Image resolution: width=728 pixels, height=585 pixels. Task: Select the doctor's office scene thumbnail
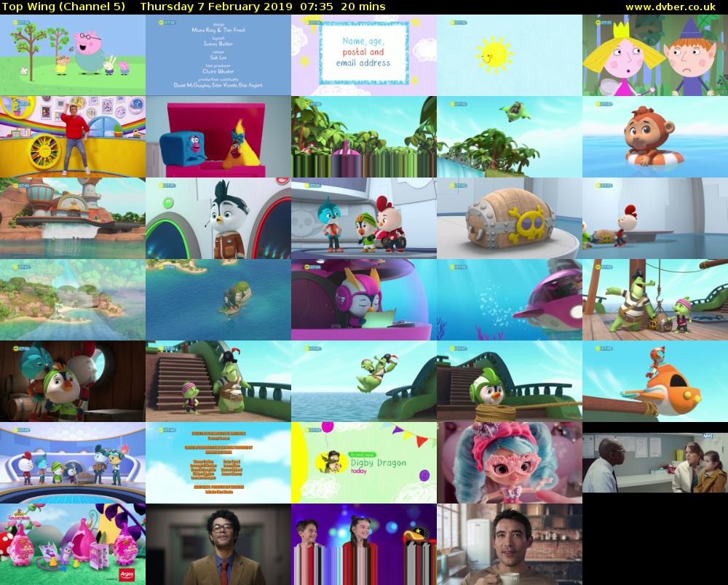pyautogui.click(x=655, y=462)
